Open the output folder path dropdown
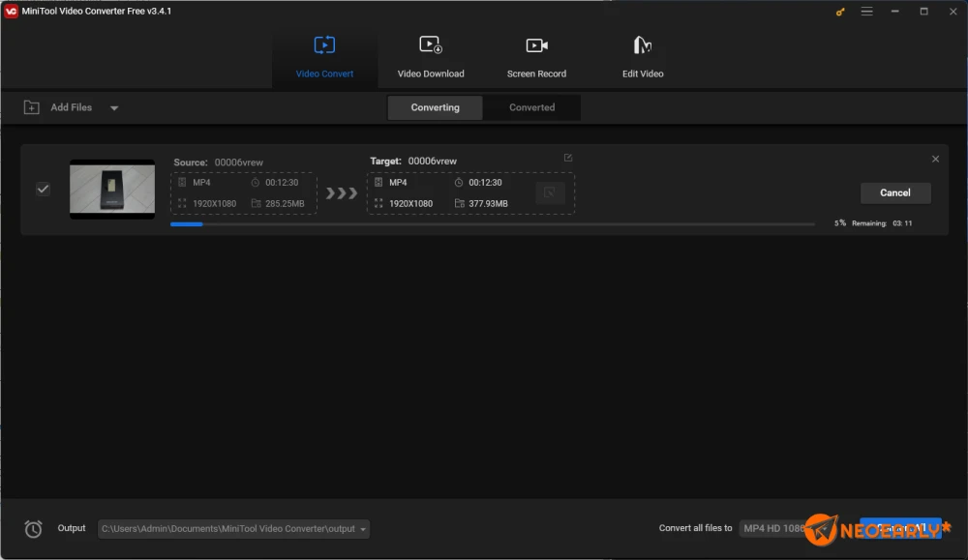 click(x=233, y=528)
